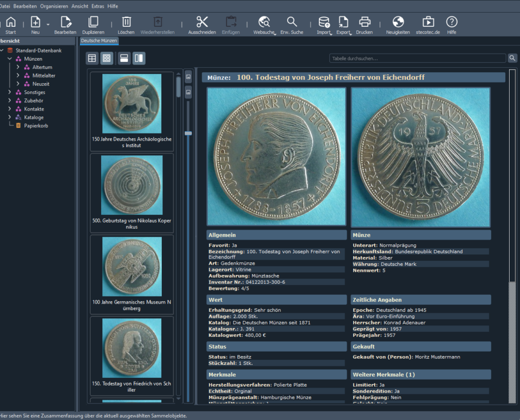Select Papierkorb in the sidebar tree
The height and width of the screenshot is (420, 520).
(33, 126)
